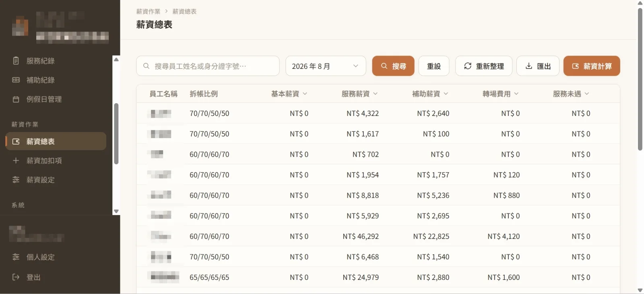Click the sliders icon beside 個人設定

coord(16,257)
